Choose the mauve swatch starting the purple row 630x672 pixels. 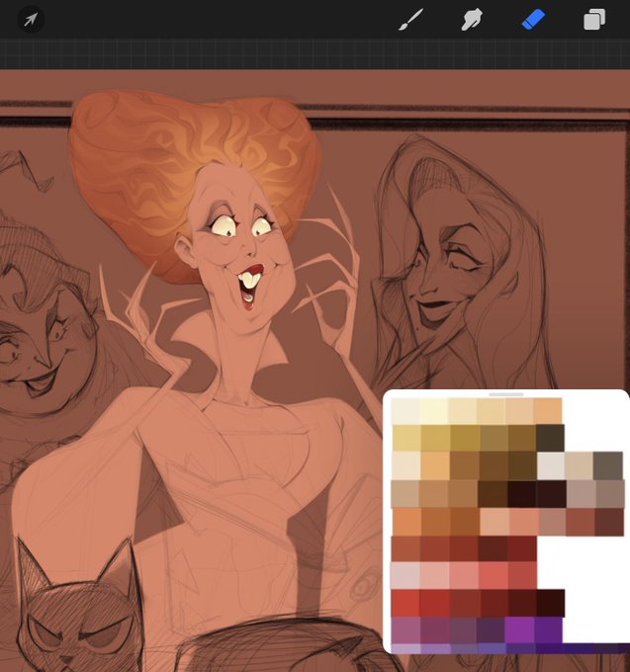coord(405,630)
